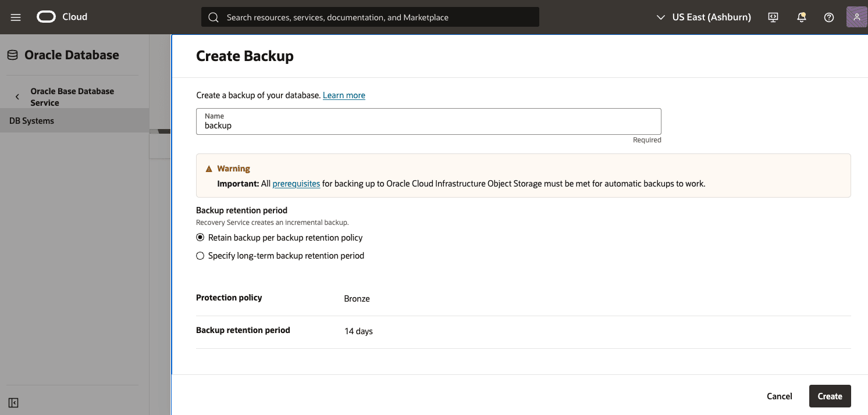
Task: Cancel the backup creation
Action: pyautogui.click(x=779, y=396)
